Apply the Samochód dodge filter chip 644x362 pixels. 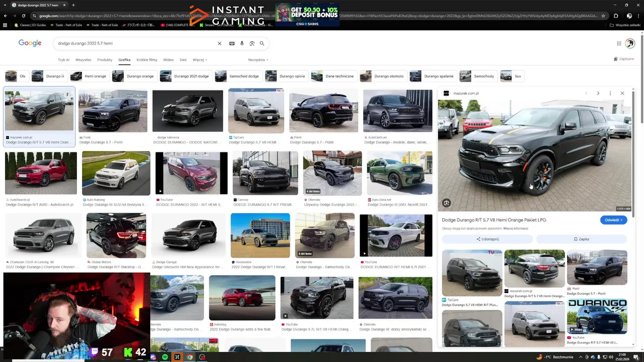click(237, 76)
